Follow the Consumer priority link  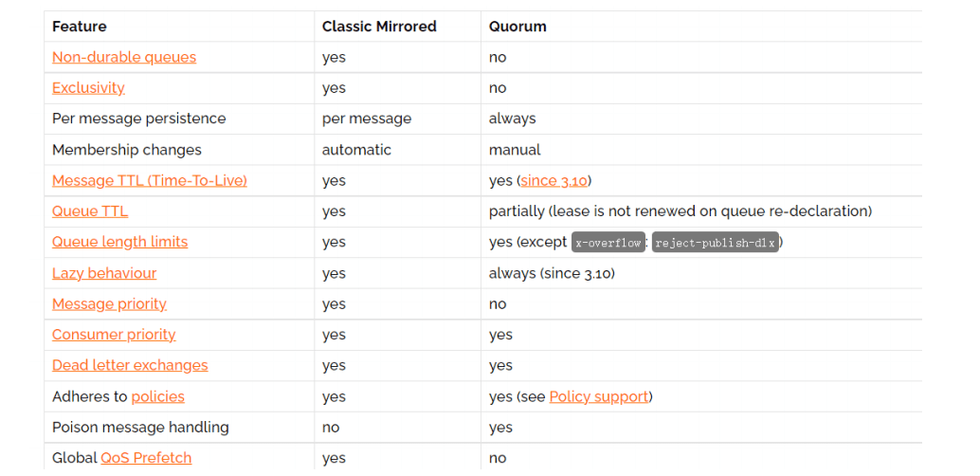click(x=114, y=335)
